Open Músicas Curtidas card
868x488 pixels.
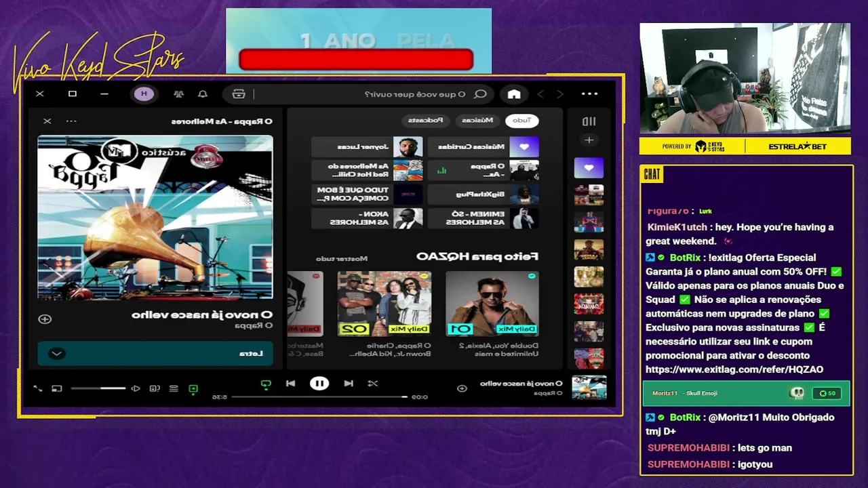(x=484, y=146)
